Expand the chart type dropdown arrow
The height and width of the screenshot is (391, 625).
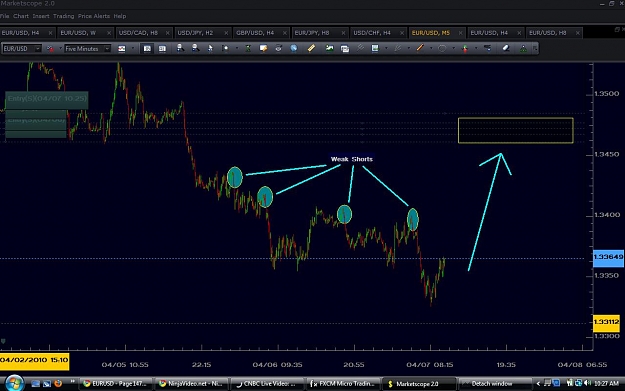pyautogui.click(x=132, y=49)
